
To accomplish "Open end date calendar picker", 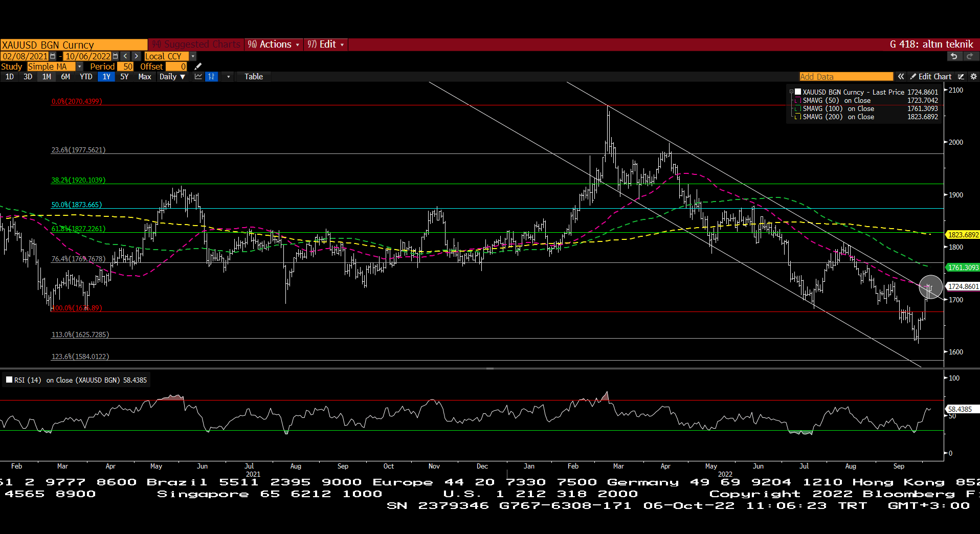I will coord(116,56).
